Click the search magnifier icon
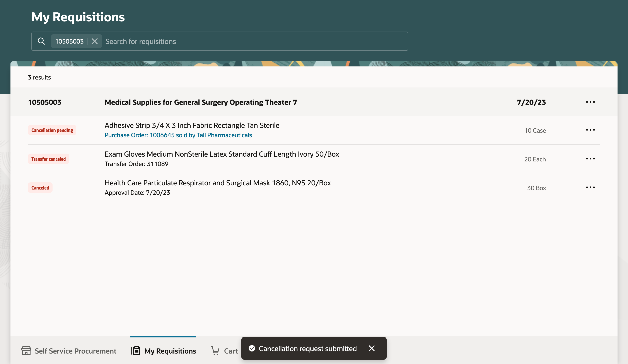The width and height of the screenshot is (628, 364). click(x=41, y=41)
